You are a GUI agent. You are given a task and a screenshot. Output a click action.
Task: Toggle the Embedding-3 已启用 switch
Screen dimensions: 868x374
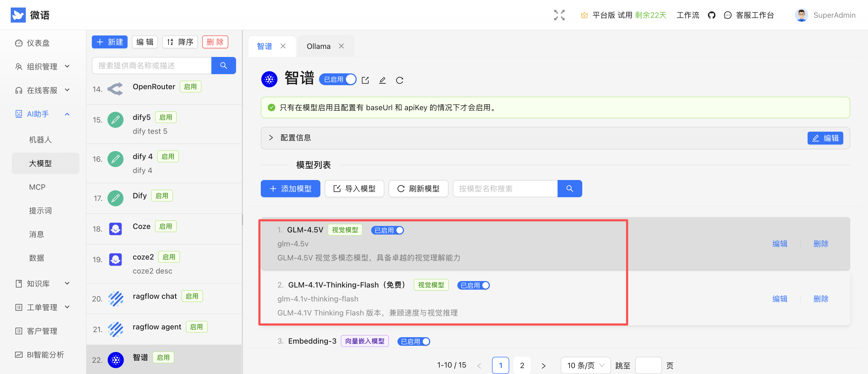point(413,341)
